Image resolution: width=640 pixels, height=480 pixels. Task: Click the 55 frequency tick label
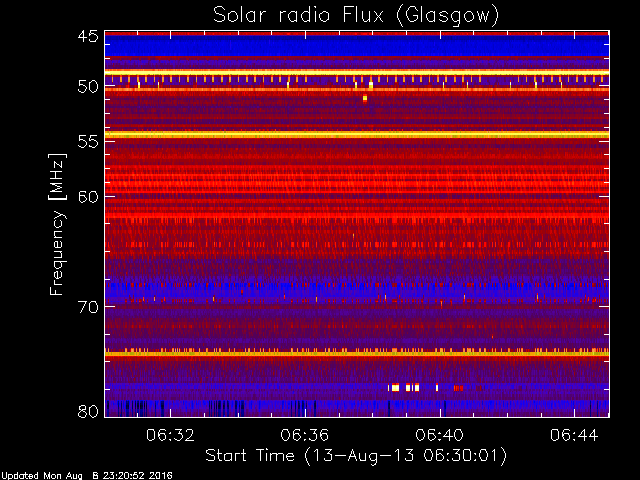[88, 142]
